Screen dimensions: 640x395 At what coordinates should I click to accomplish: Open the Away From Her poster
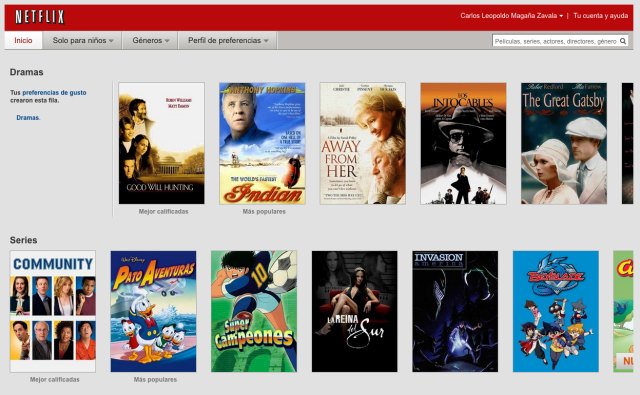click(363, 143)
